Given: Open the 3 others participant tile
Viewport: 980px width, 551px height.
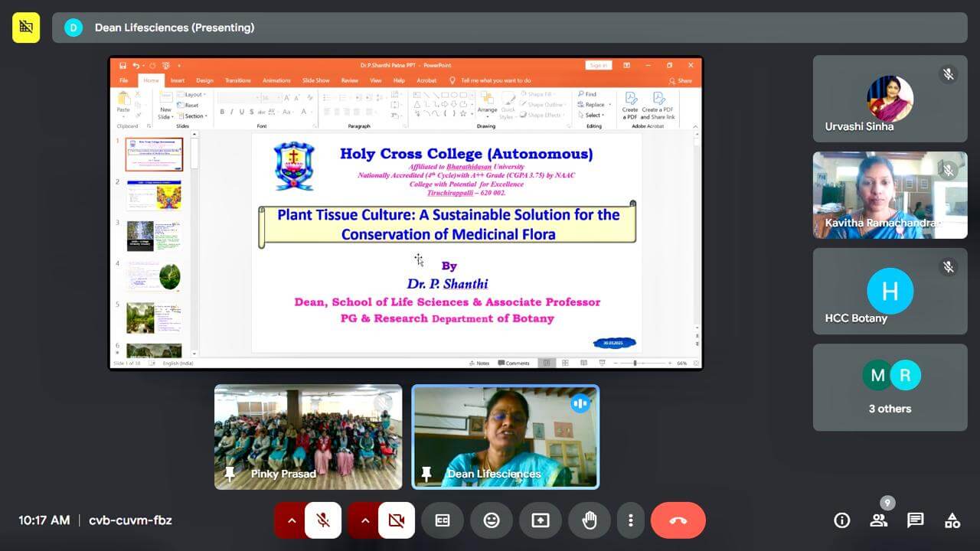Looking at the screenshot, I should click(890, 387).
